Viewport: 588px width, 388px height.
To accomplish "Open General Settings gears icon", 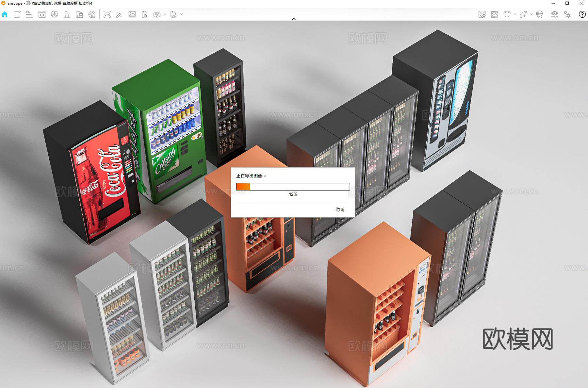I will click(x=567, y=14).
